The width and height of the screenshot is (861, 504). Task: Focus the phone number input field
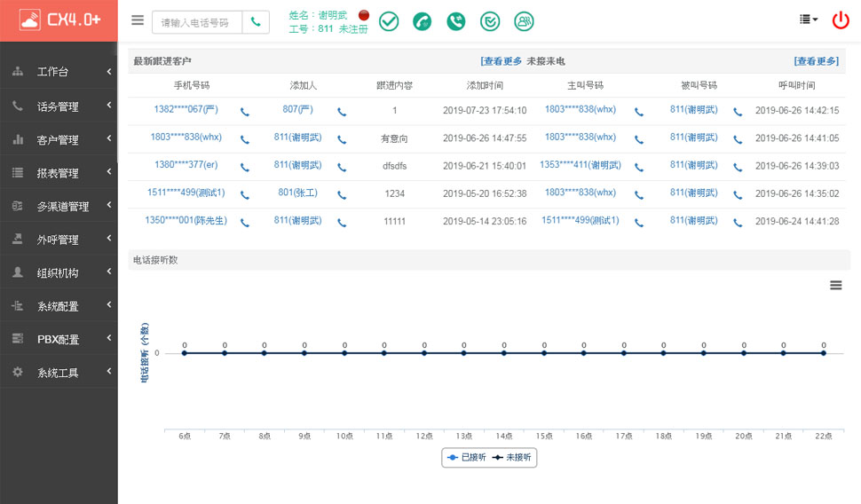pyautogui.click(x=197, y=22)
